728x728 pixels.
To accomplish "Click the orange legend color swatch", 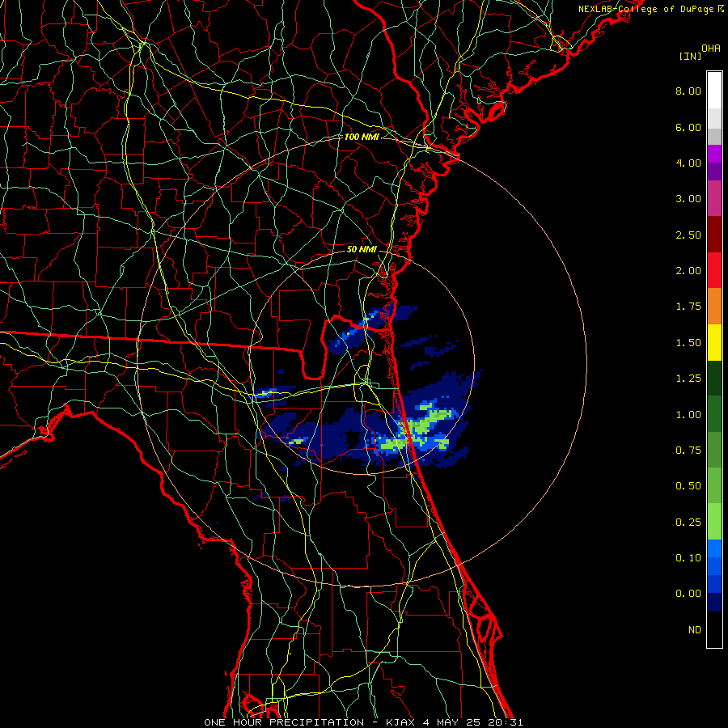I will pyautogui.click(x=714, y=307).
